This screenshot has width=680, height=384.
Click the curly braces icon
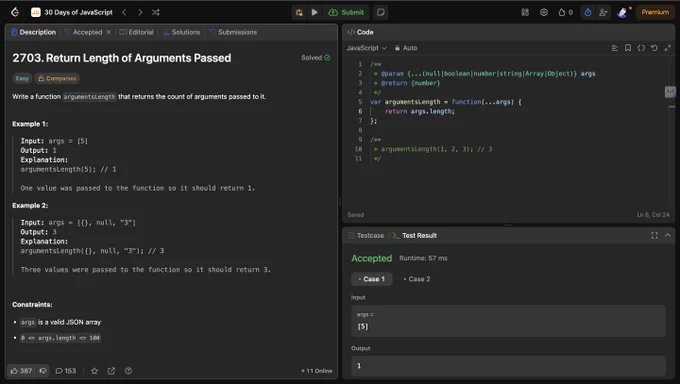pos(641,48)
